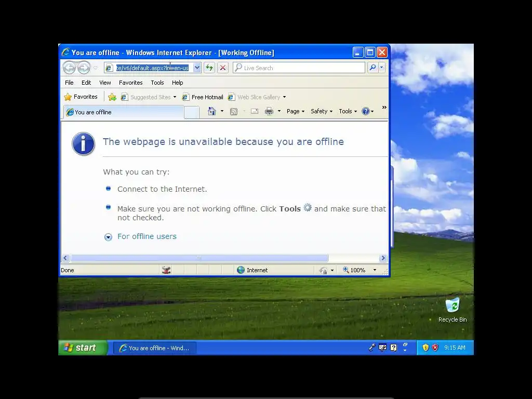Go back with the Back arrow button
Image resolution: width=532 pixels, height=399 pixels.
click(69, 68)
